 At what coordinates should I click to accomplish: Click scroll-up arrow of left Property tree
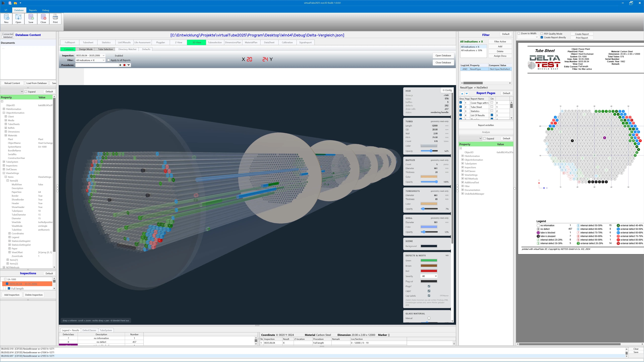[54, 96]
